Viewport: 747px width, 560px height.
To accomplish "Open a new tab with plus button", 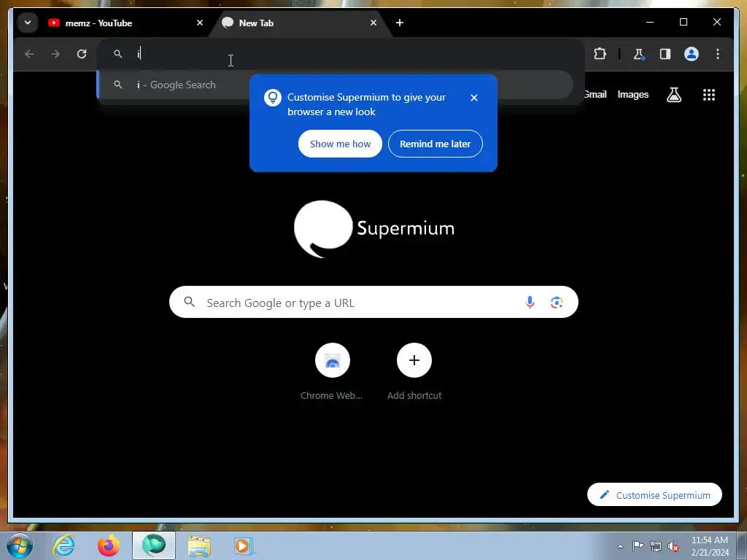I will click(400, 23).
